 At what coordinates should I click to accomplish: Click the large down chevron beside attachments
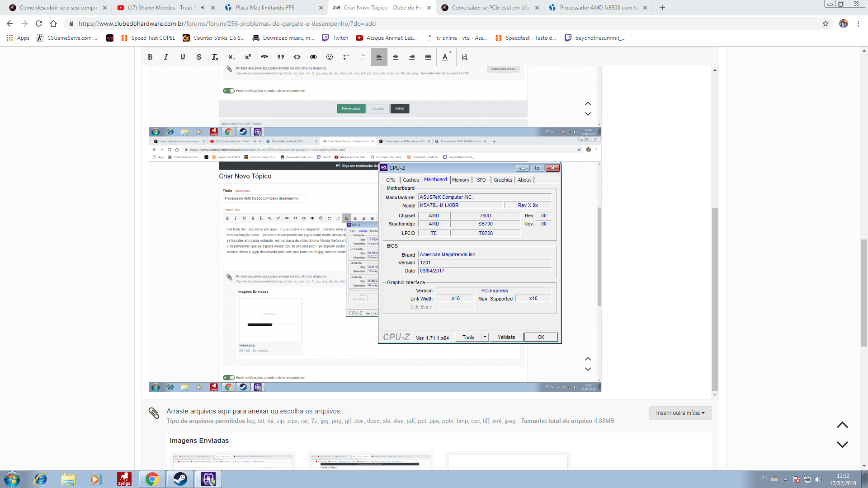tap(842, 445)
